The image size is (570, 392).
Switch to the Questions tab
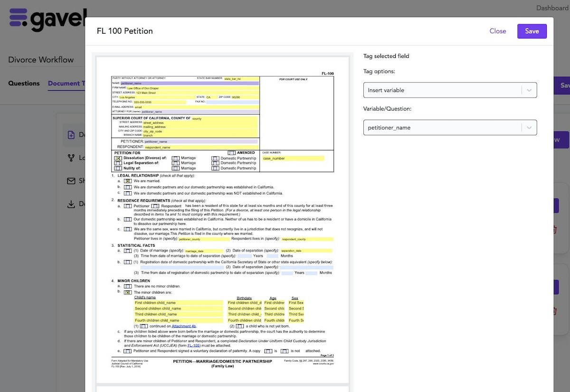[24, 84]
